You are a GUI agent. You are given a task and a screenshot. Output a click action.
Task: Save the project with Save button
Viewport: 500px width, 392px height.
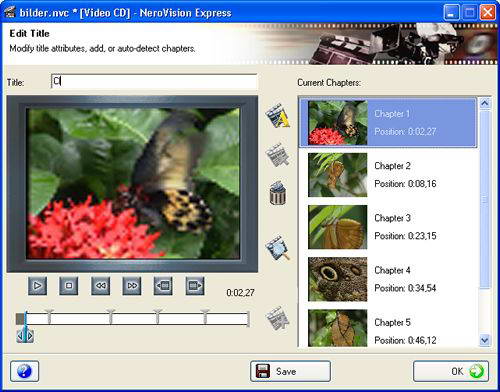290,371
